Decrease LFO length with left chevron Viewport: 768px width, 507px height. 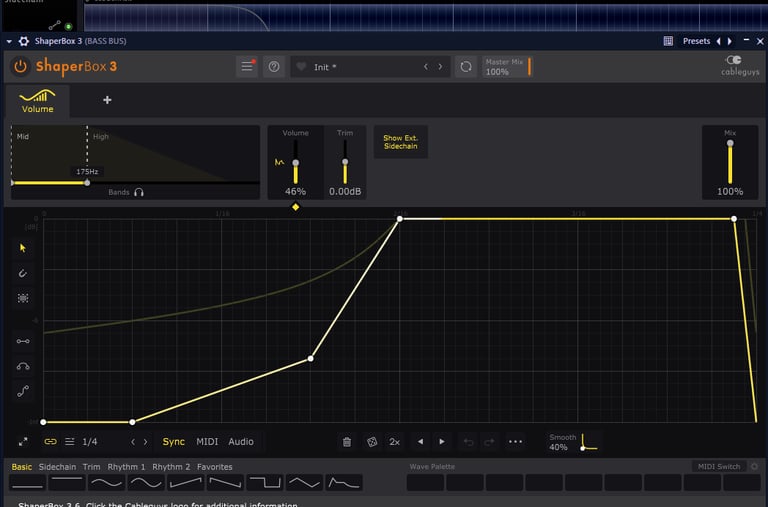pos(133,442)
